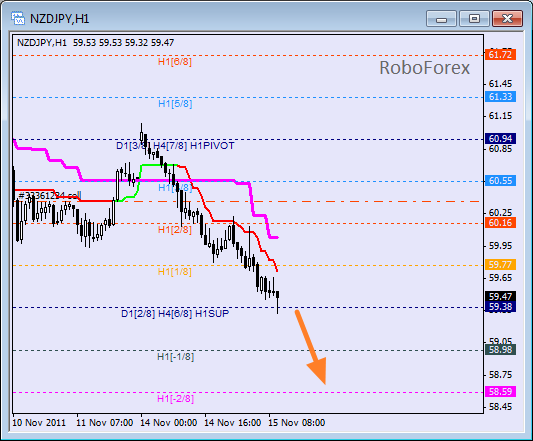Click the 58.45 price scale value

[x=500, y=407]
